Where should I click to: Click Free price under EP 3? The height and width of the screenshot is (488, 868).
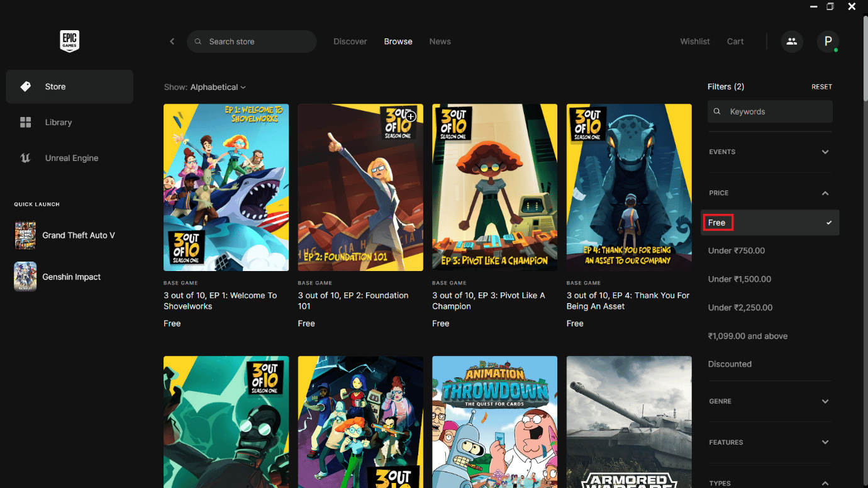click(x=441, y=324)
